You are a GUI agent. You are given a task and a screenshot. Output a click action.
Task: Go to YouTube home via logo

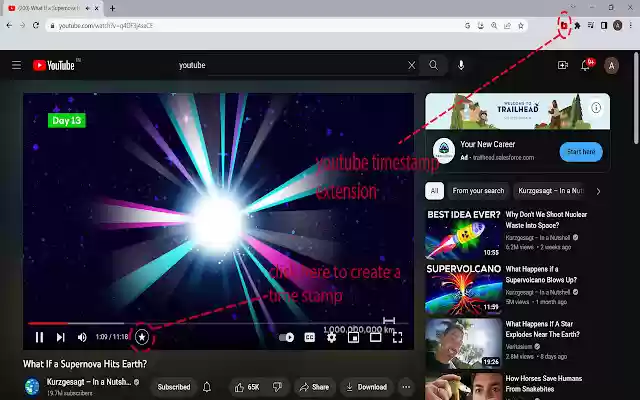(56, 65)
